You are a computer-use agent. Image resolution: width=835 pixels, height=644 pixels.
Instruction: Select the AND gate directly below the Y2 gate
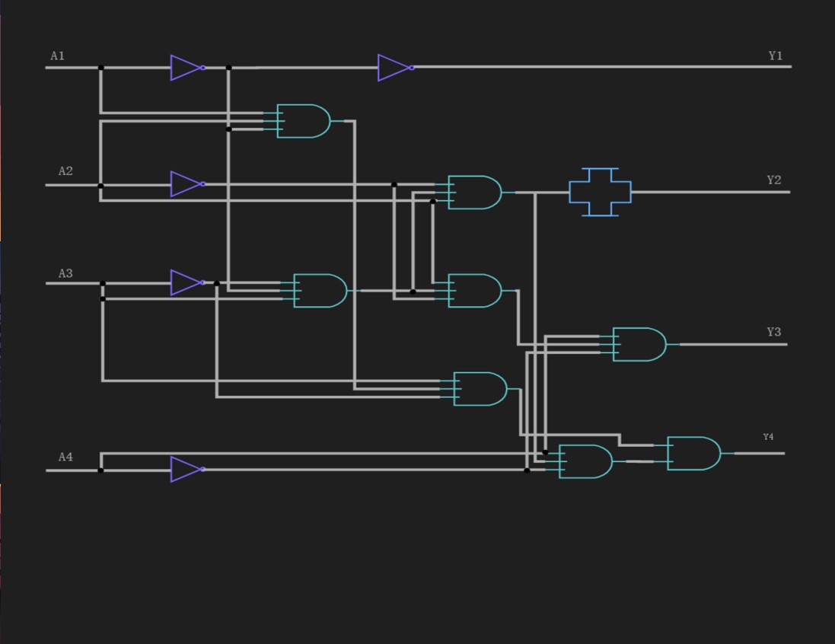pyautogui.click(x=474, y=290)
